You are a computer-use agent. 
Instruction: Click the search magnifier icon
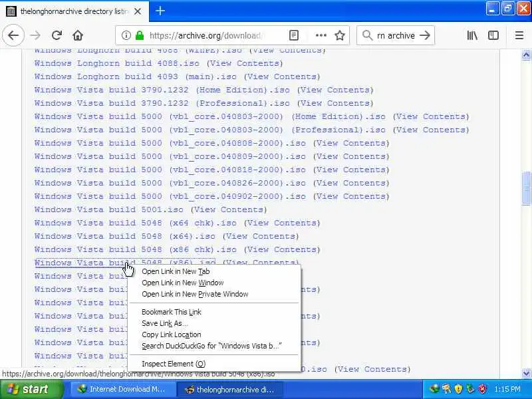367,35
